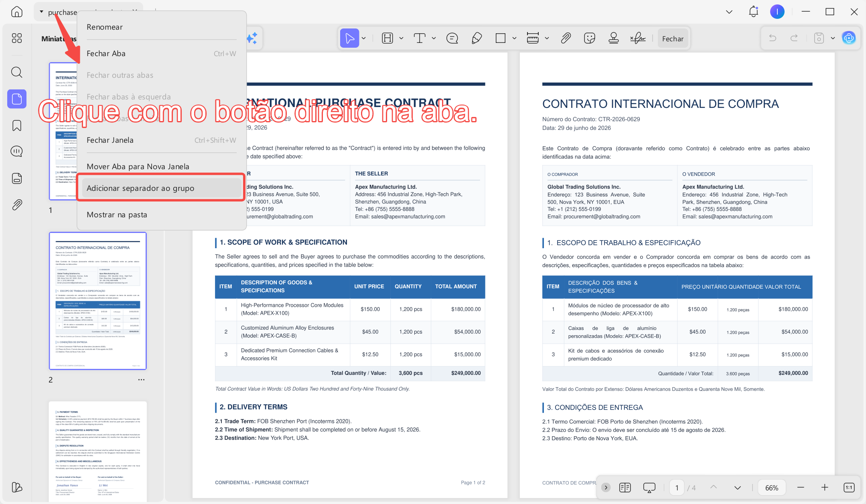Image resolution: width=866 pixels, height=504 pixels.
Task: Open the 66% zoom level dropdown
Action: 772,488
